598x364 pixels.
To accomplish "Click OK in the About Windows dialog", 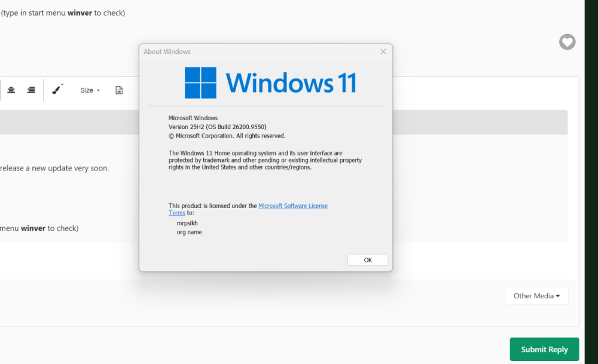I will tap(368, 260).
